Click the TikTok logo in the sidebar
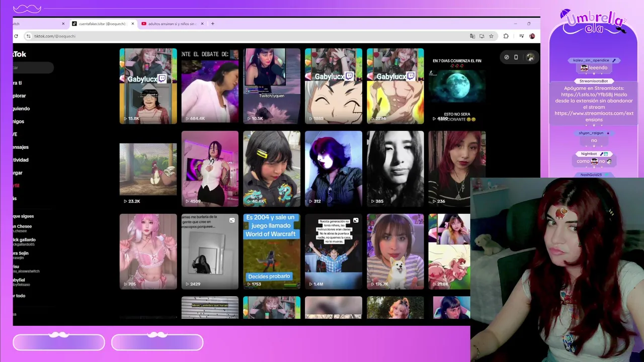This screenshot has height=362, width=644. pos(20,54)
